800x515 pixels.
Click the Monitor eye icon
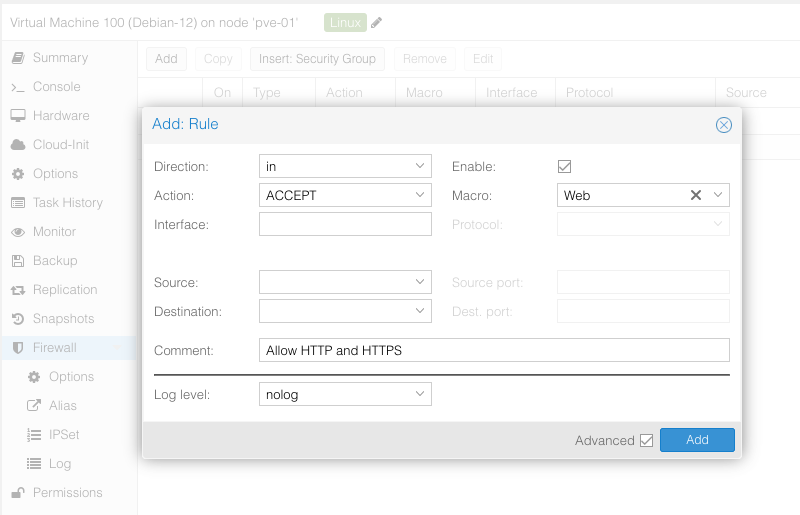[18, 232]
